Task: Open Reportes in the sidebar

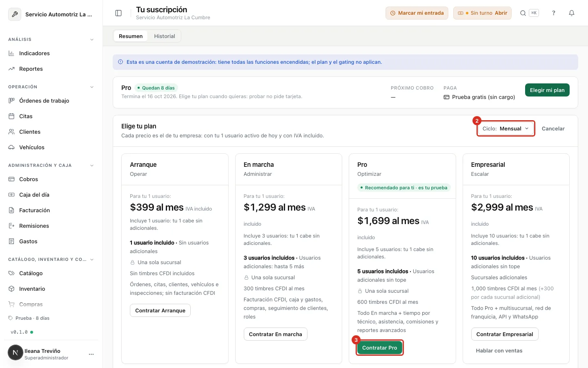Action: coord(51,69)
